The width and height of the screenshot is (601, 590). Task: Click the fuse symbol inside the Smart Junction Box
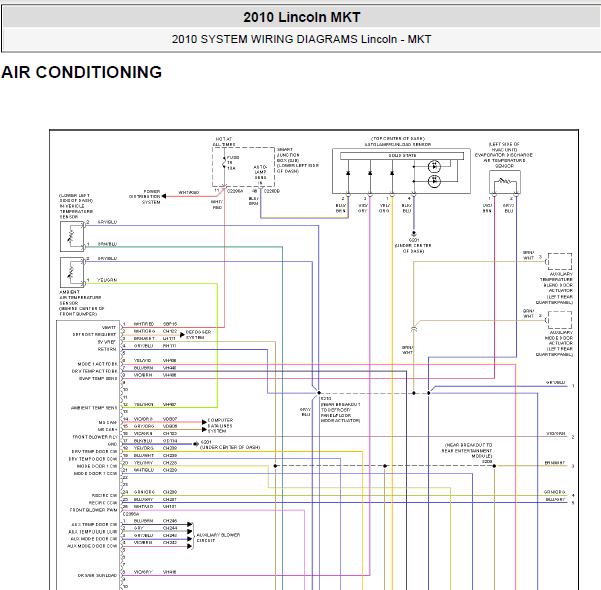pos(224,163)
